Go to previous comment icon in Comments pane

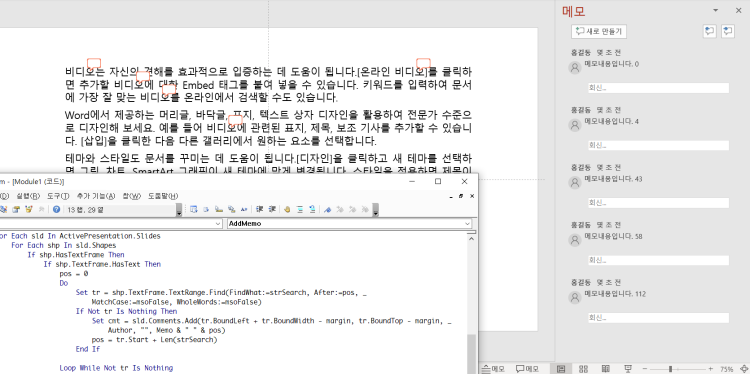[709, 32]
